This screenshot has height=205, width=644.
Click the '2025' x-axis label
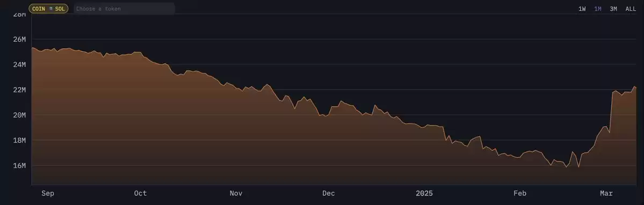click(x=424, y=193)
